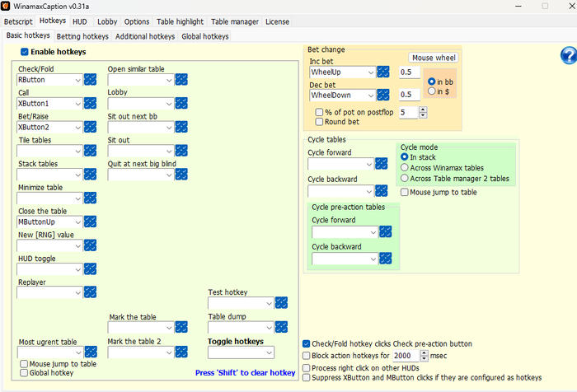
Task: Click the blue icon beside Check/Fold hotkey
Action: coord(91,80)
